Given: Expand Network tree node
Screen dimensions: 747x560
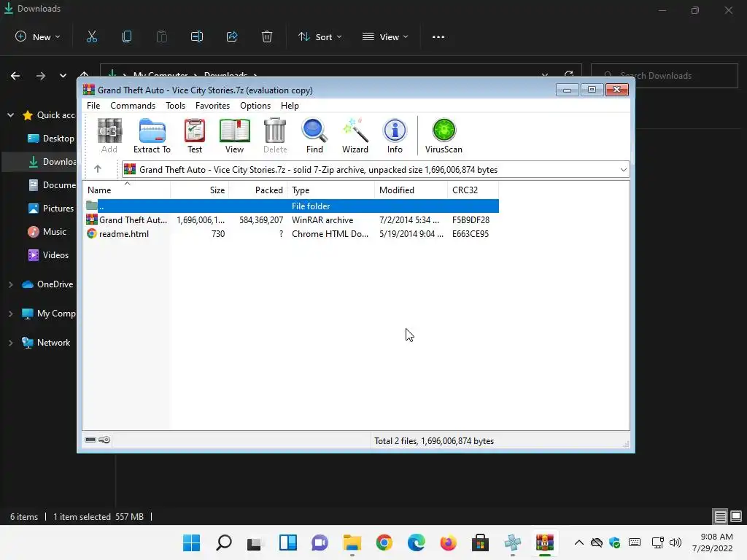Looking at the screenshot, I should [x=10, y=343].
